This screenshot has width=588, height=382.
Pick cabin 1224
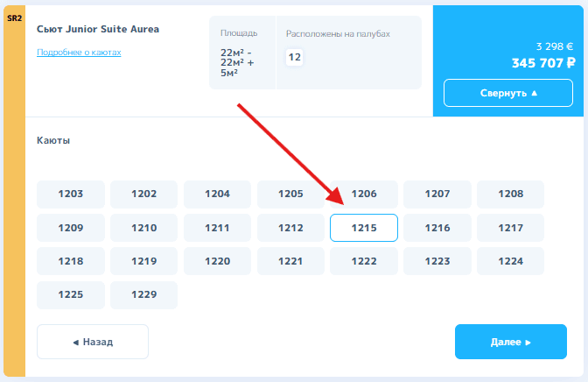[x=510, y=261]
